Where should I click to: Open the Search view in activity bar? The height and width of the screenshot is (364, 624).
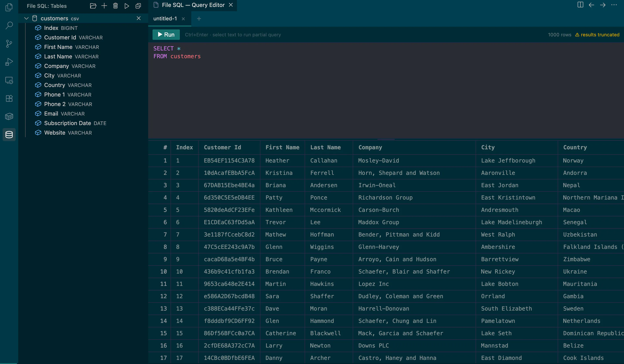coord(9,25)
